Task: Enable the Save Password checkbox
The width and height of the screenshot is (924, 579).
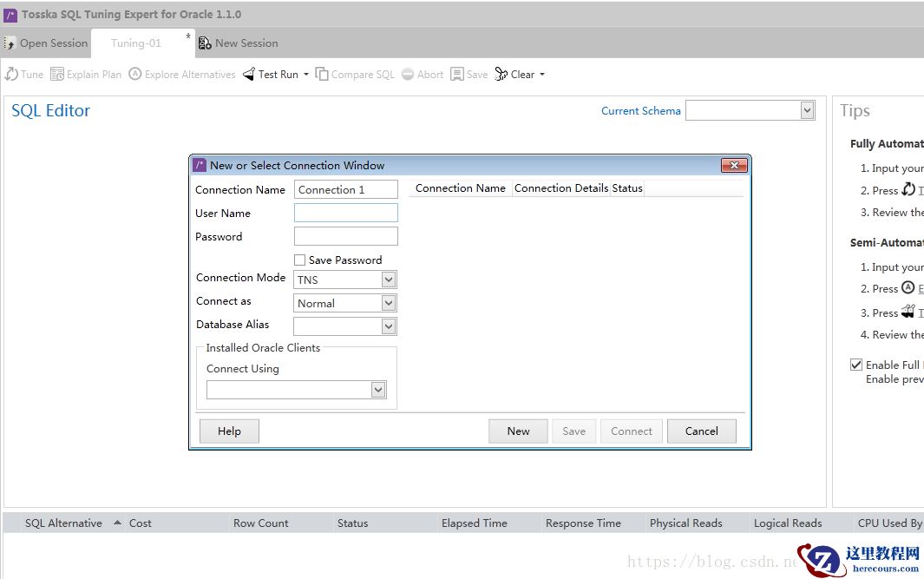Action: (x=300, y=260)
